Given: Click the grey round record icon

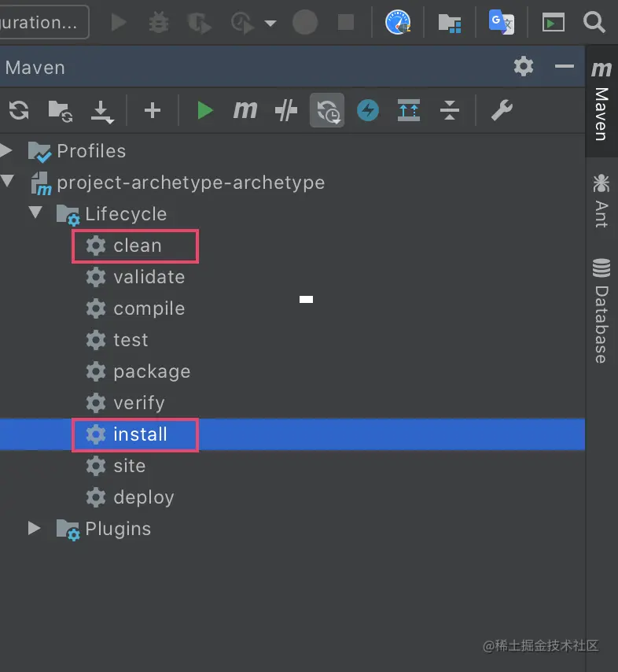Looking at the screenshot, I should coord(305,22).
